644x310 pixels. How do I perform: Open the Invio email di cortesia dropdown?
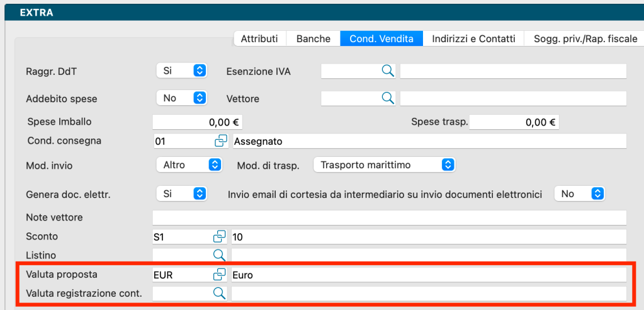[x=580, y=194]
